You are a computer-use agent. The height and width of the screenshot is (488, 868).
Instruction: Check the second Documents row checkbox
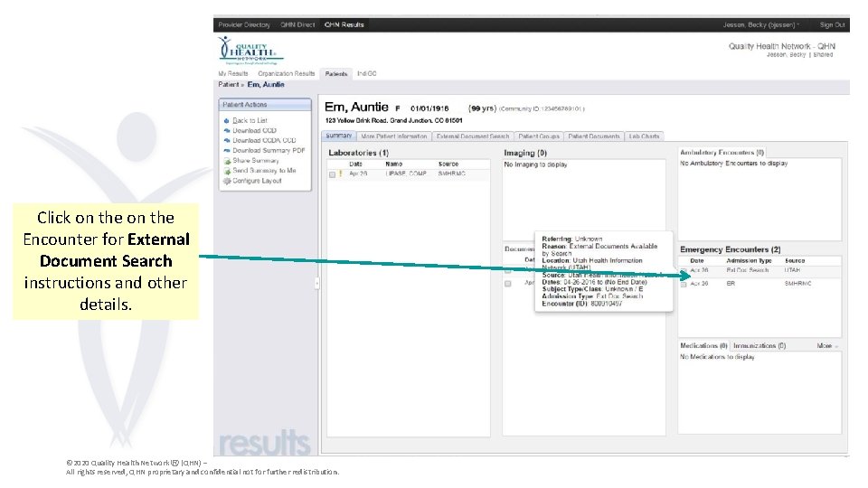[x=507, y=283]
